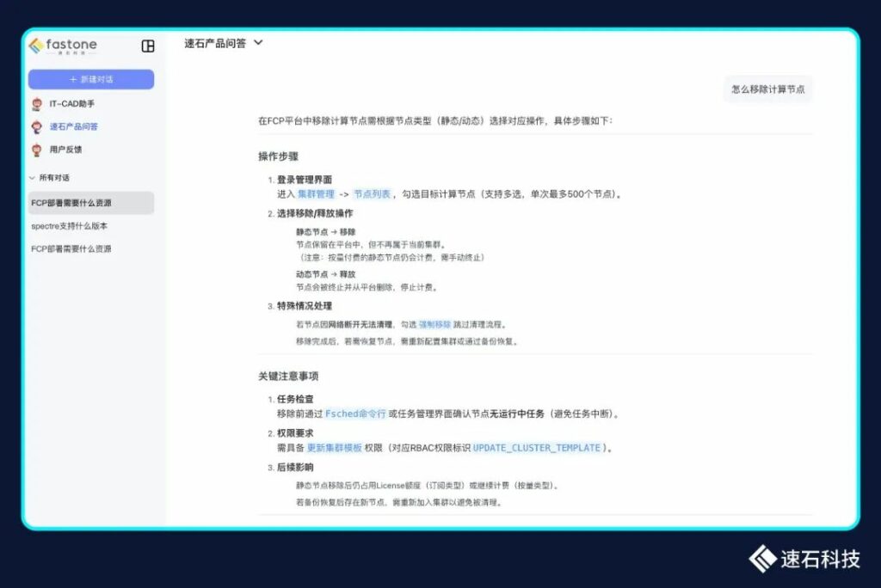Viewport: 881px width, 588px height.
Task: Click the 强制移除 highlighted term
Action: [x=434, y=325]
